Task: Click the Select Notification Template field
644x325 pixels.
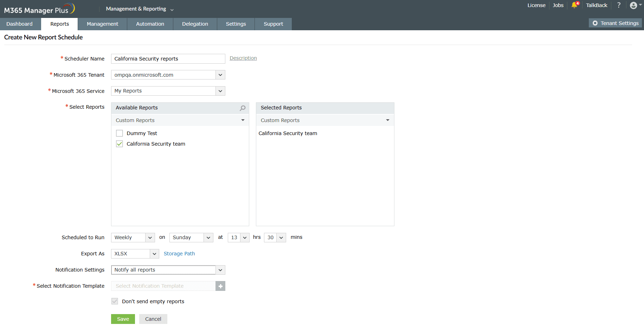Action: [x=163, y=286]
